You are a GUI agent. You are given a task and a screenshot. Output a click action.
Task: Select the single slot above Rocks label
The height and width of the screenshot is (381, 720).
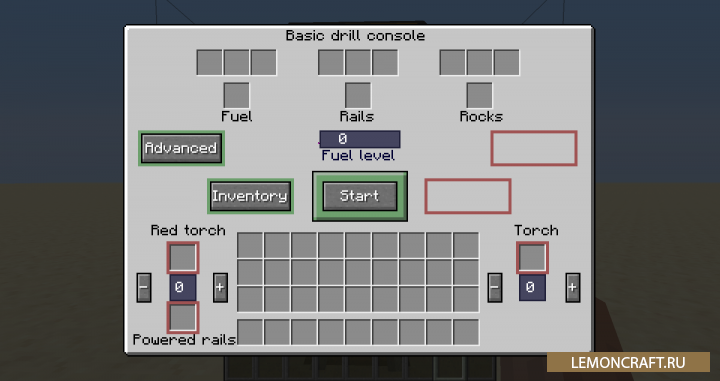479,95
